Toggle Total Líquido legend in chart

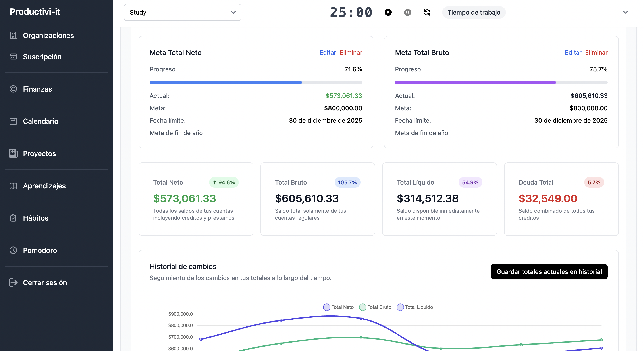point(415,307)
